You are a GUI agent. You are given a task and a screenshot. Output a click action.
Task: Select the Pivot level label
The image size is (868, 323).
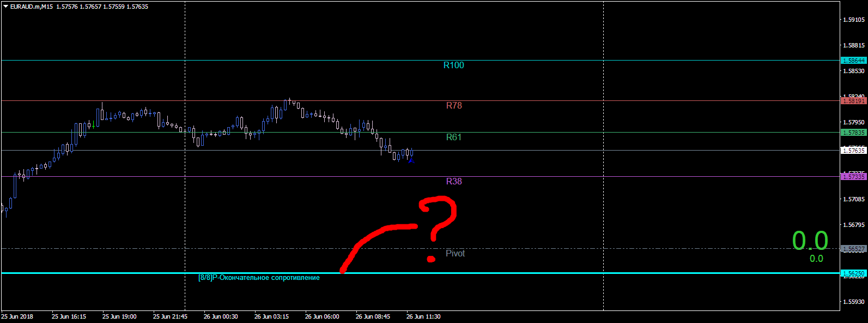pos(456,253)
